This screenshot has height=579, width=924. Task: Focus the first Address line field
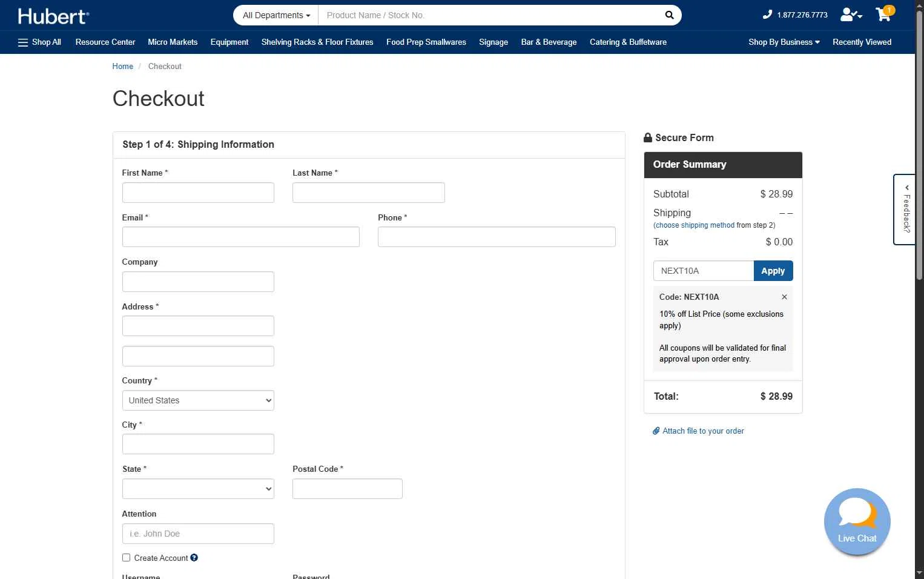198,326
